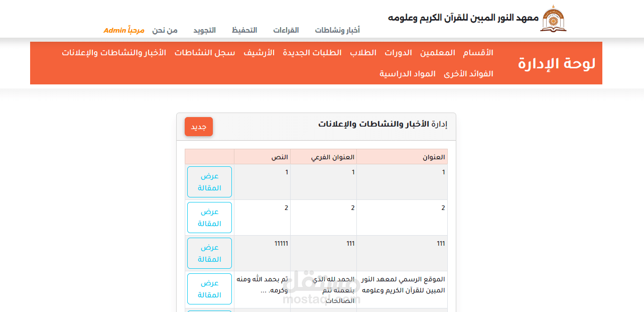Open الفوائد الأخرى in admin bar
The height and width of the screenshot is (312, 644).
tap(468, 73)
